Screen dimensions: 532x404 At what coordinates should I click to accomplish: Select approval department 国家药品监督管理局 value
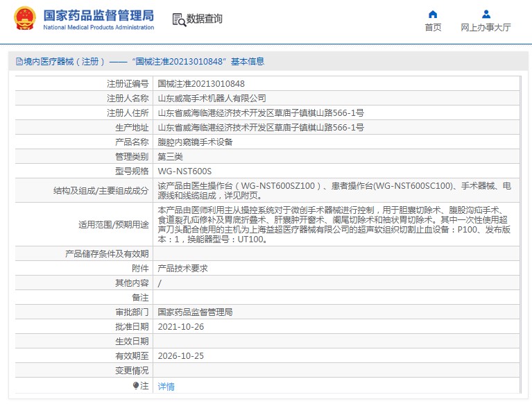coord(195,312)
